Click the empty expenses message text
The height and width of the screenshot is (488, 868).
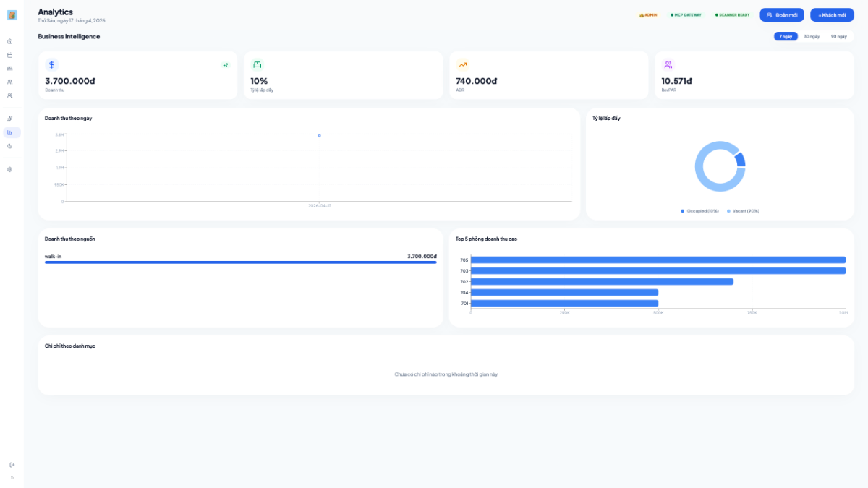pos(446,374)
